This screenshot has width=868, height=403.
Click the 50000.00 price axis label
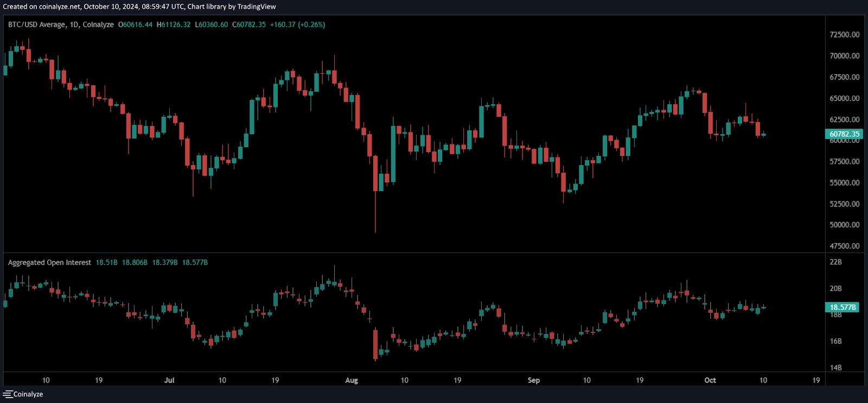(x=845, y=225)
